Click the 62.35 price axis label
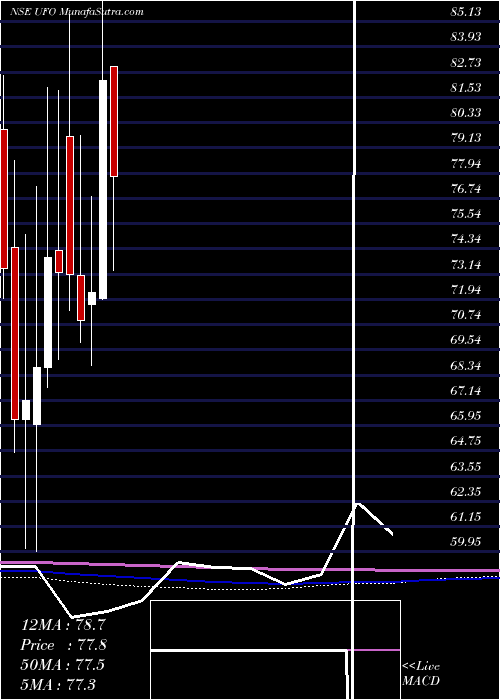500x700 pixels. coord(466,492)
